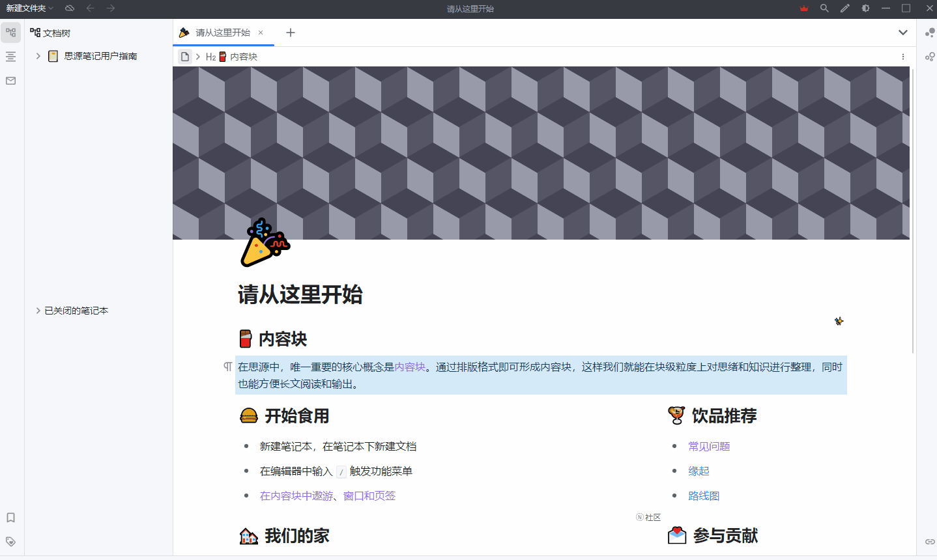The width and height of the screenshot is (937, 560).
Task: Click the red crown membership icon
Action: [x=803, y=8]
